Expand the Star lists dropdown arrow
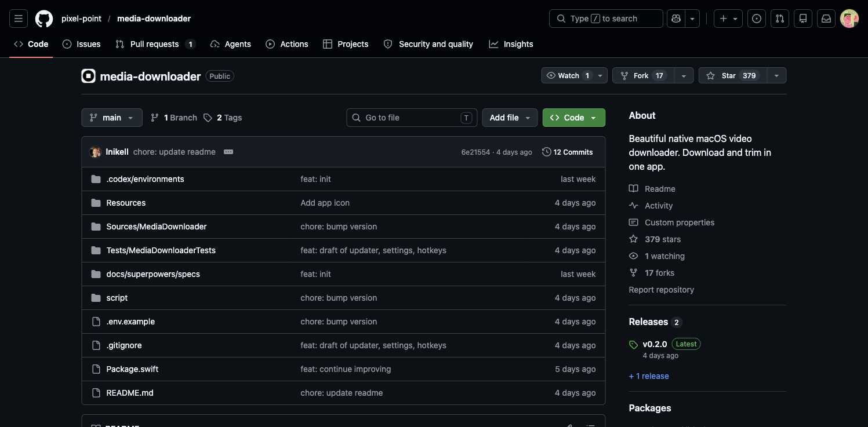The image size is (868, 427). pos(777,76)
